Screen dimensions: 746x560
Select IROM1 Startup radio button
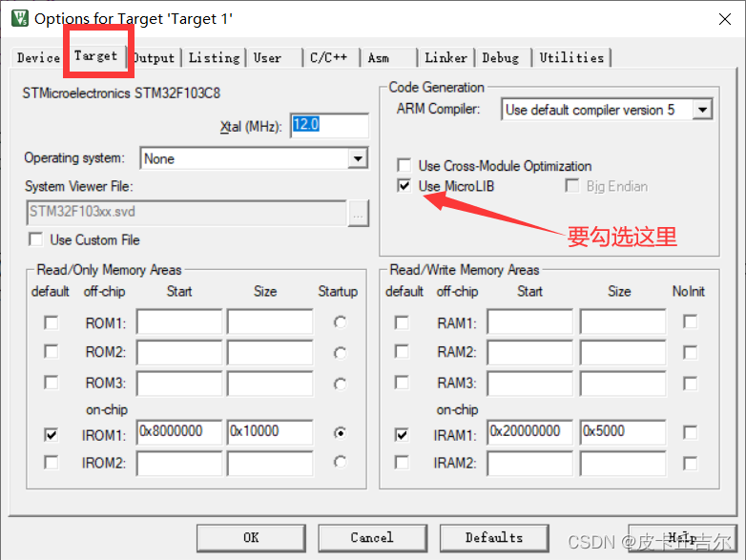coord(340,433)
